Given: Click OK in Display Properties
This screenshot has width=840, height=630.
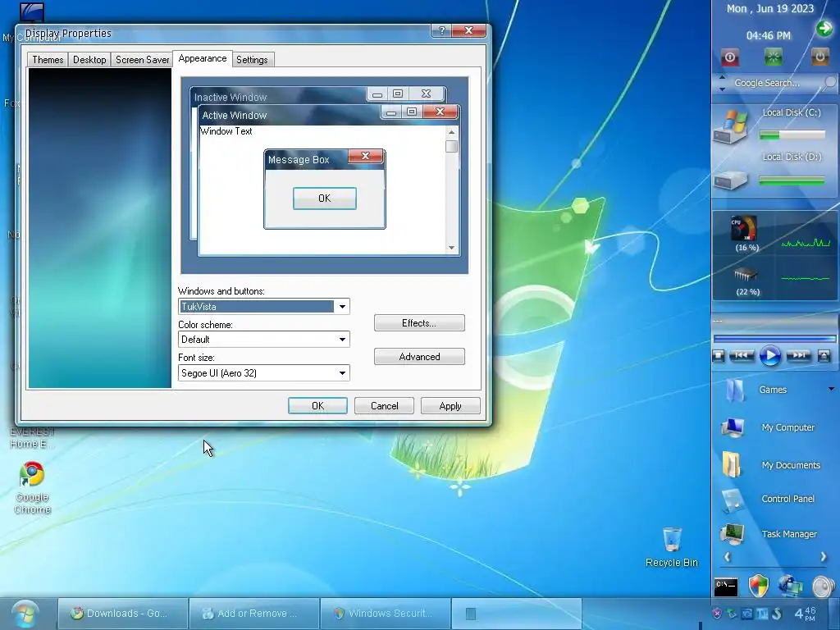Looking at the screenshot, I should (317, 406).
